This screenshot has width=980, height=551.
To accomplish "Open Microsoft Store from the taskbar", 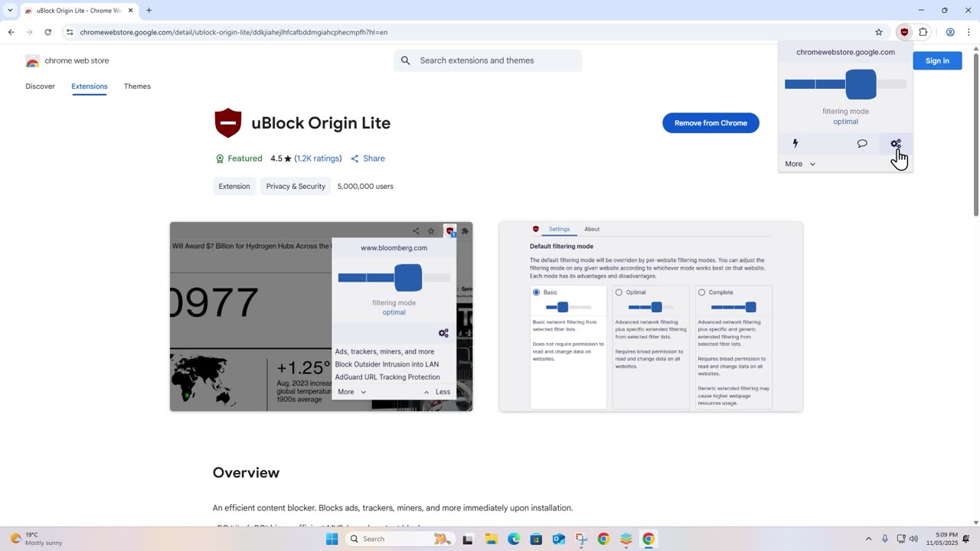I will 536,539.
